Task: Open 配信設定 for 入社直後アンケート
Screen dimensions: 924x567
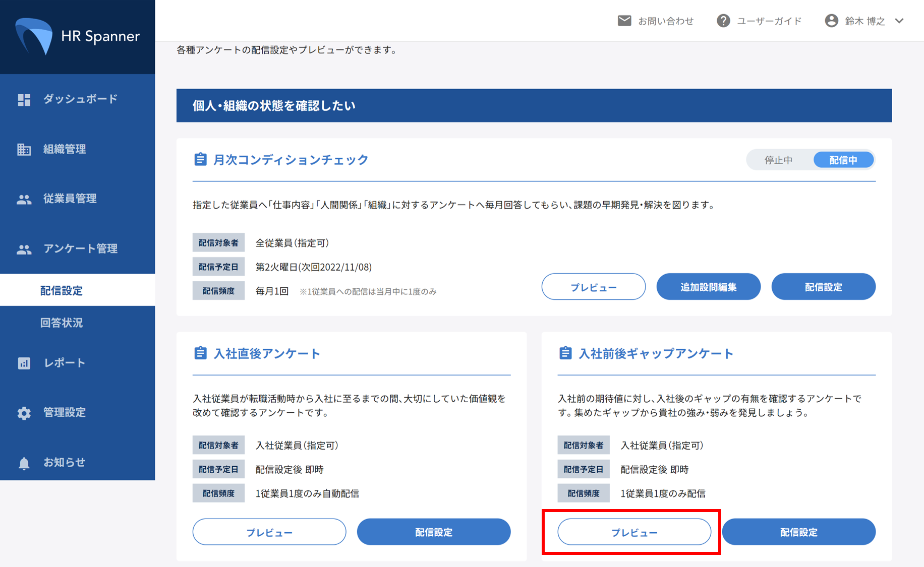Action: coord(433,532)
